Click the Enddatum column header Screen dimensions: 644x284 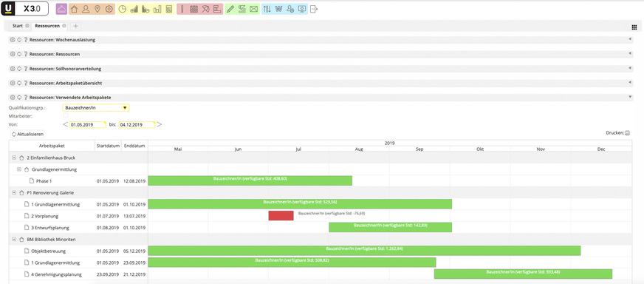[x=134, y=146]
